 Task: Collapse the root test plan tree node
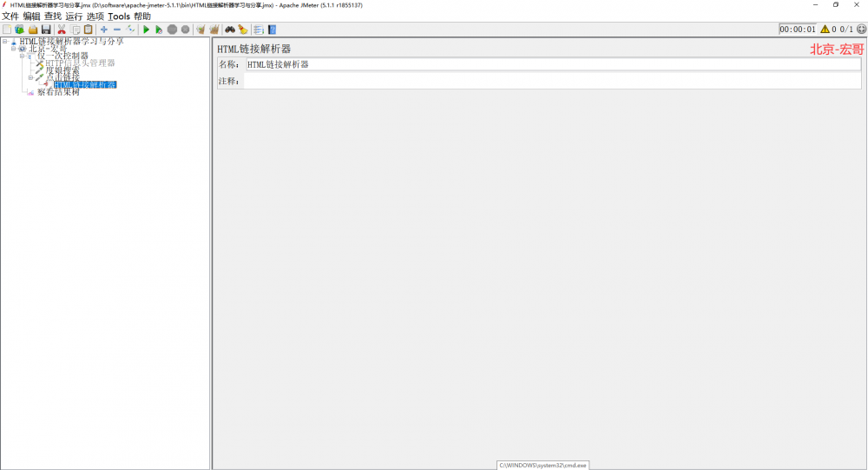tap(5, 42)
